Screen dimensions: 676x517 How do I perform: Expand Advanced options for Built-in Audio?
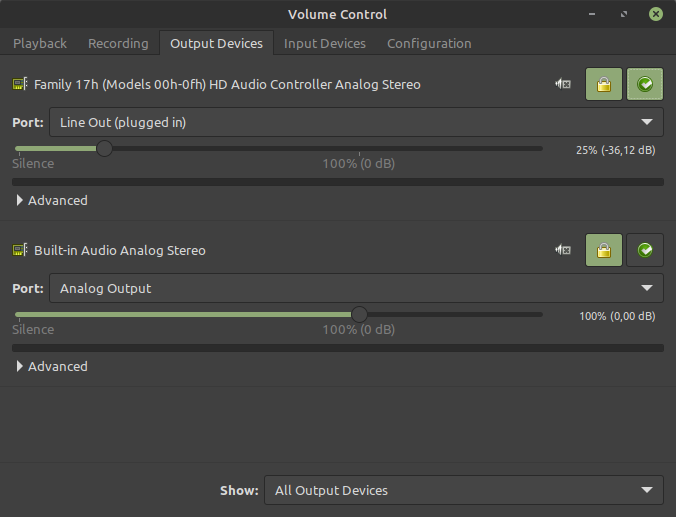pos(51,366)
